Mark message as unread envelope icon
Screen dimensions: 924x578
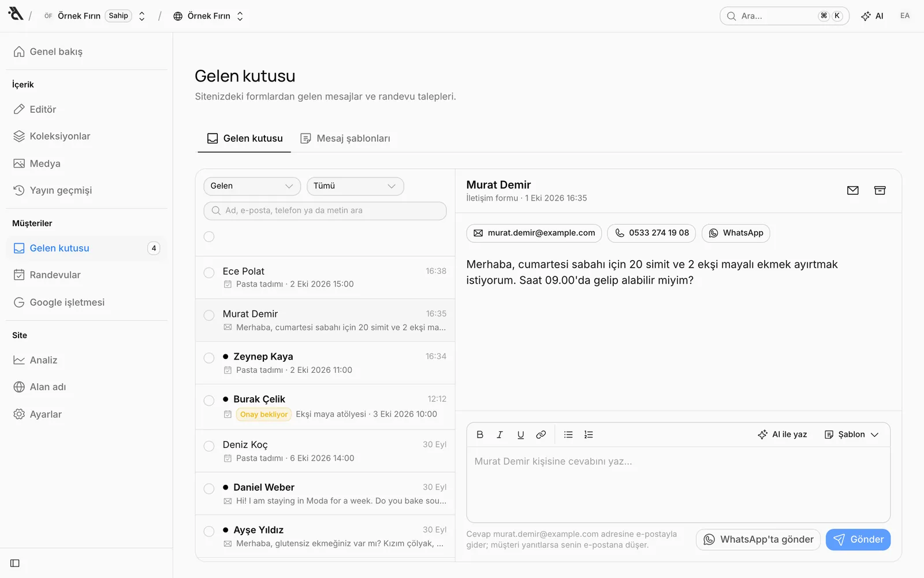click(852, 191)
